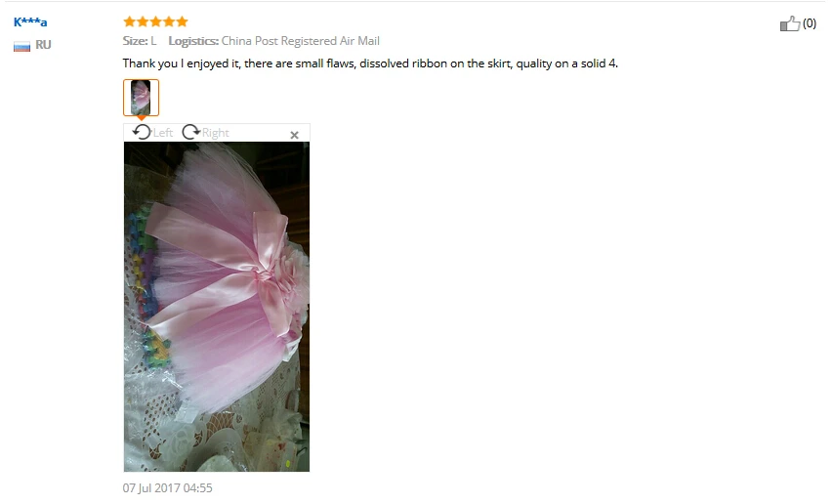Click the fifth orange rating star

tap(183, 21)
